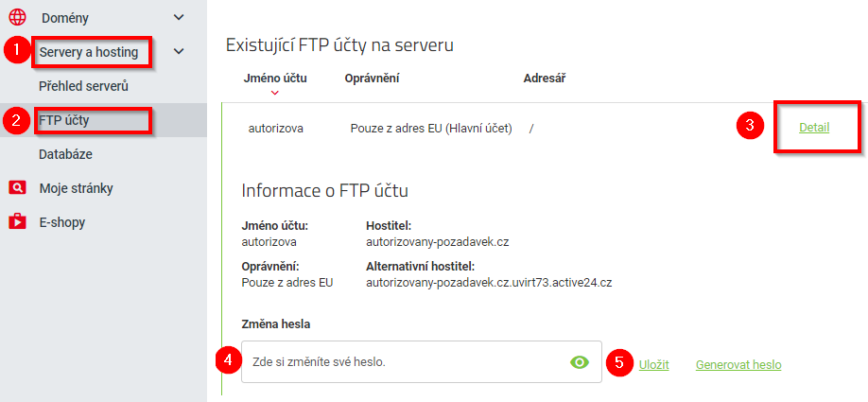Viewport: 868px width, 402px height.
Task: Click the Uložit link
Action: tap(653, 364)
